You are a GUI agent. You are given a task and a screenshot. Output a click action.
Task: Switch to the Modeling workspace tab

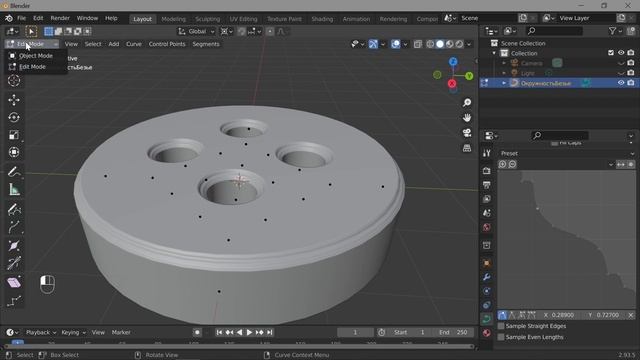coord(173,19)
